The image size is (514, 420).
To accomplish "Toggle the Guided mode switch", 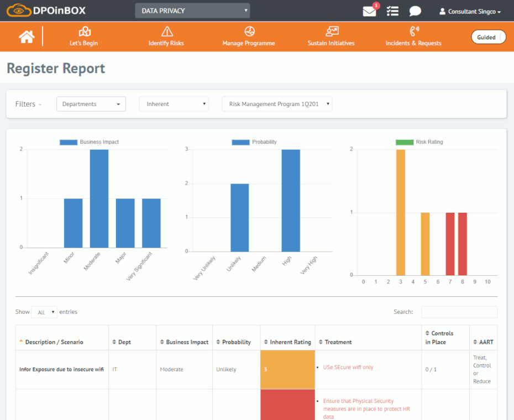I will click(x=488, y=37).
